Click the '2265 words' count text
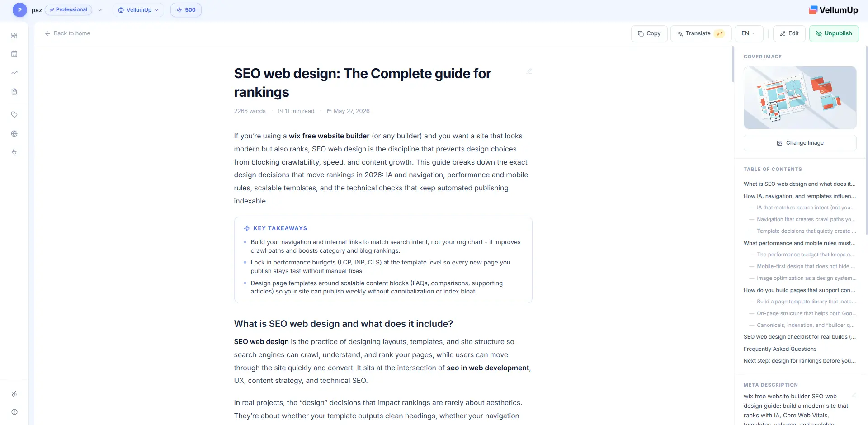The width and height of the screenshot is (868, 425). pyautogui.click(x=250, y=111)
